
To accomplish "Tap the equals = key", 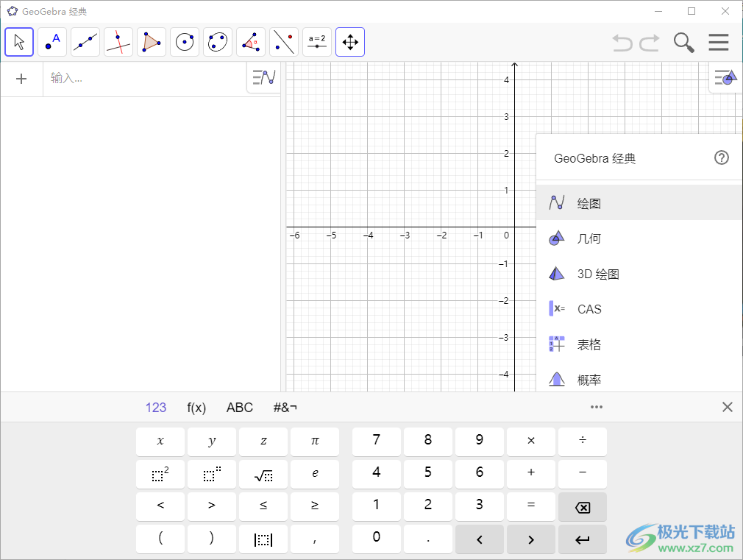I will point(531,506).
